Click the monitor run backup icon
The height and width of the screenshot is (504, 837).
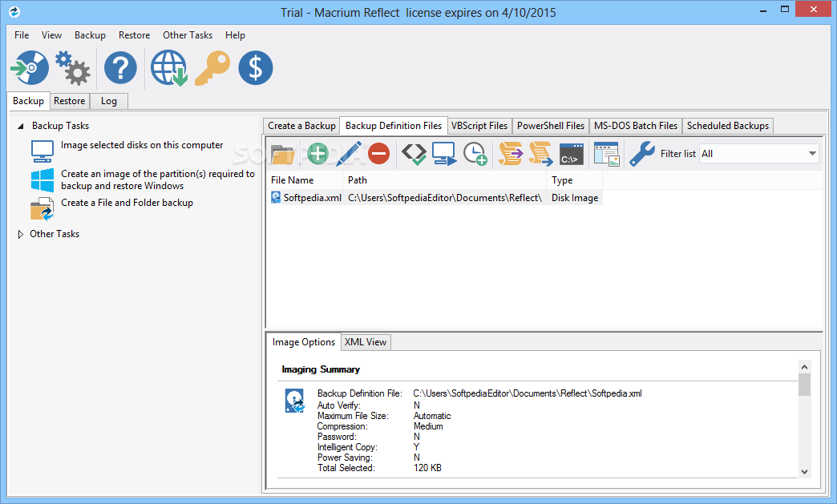444,154
